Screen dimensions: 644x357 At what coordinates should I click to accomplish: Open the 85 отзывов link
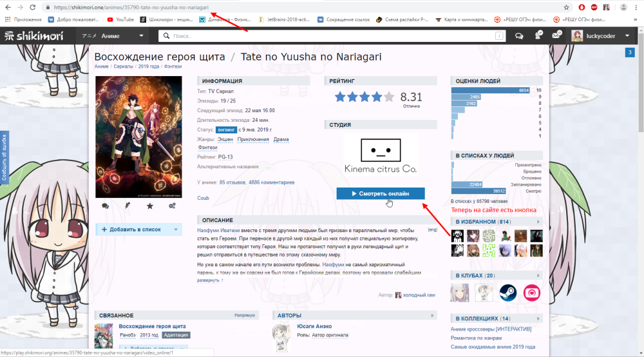(232, 182)
